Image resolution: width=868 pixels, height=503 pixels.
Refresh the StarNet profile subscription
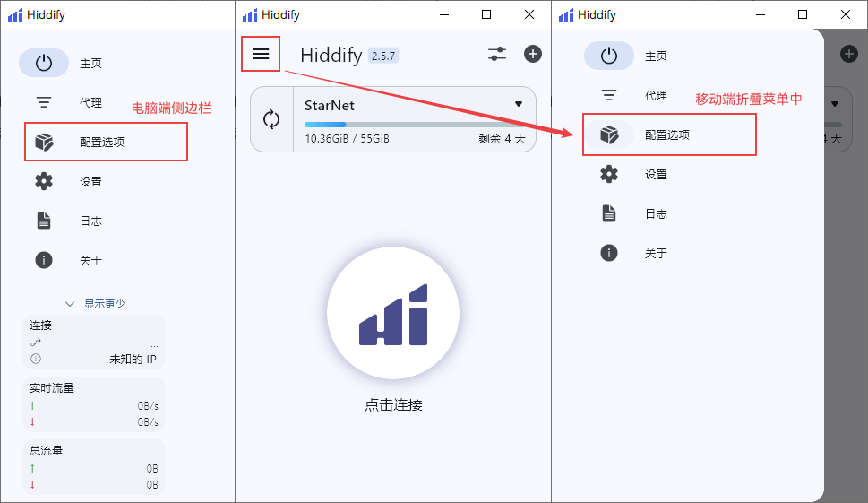pos(271,119)
